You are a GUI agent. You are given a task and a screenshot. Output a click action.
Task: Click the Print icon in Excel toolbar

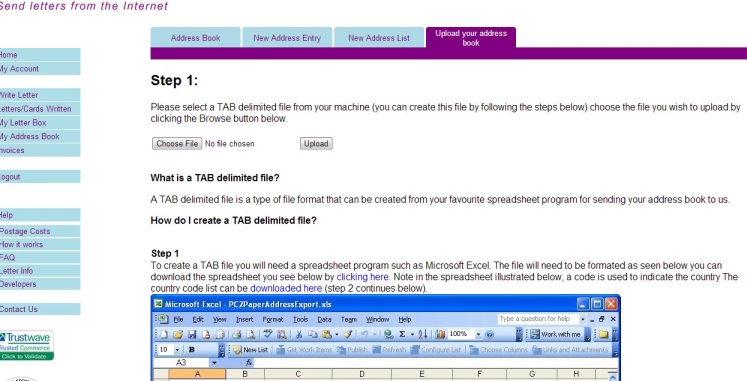[237, 334]
